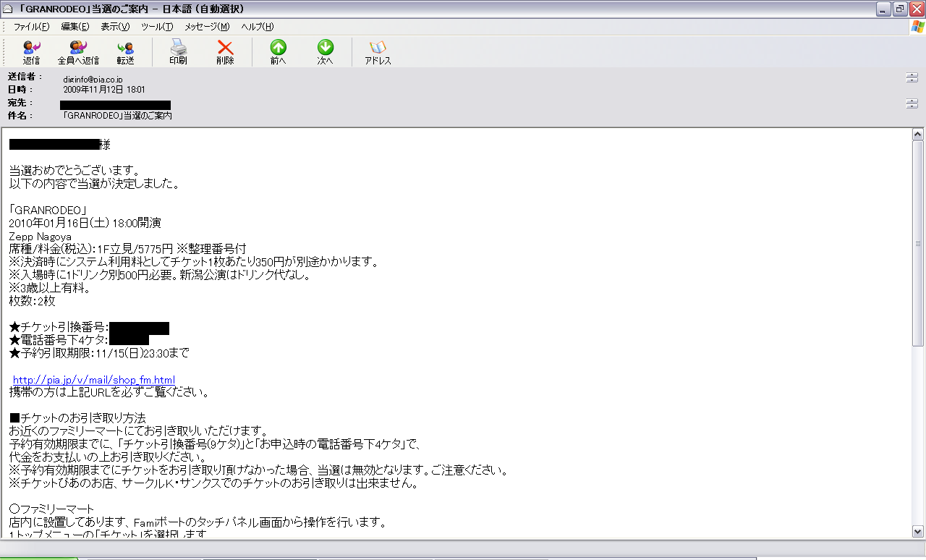Click the '○ファミリーマート' heading
926x560 pixels.
pos(51,509)
